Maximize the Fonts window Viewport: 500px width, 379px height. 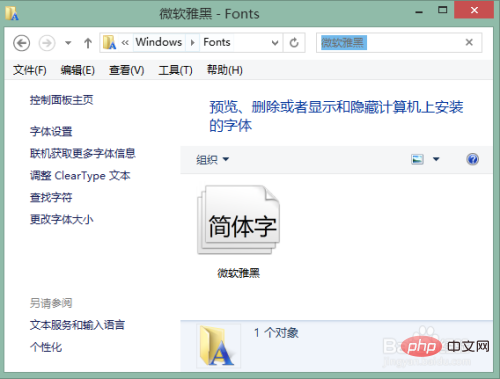[443, 10]
